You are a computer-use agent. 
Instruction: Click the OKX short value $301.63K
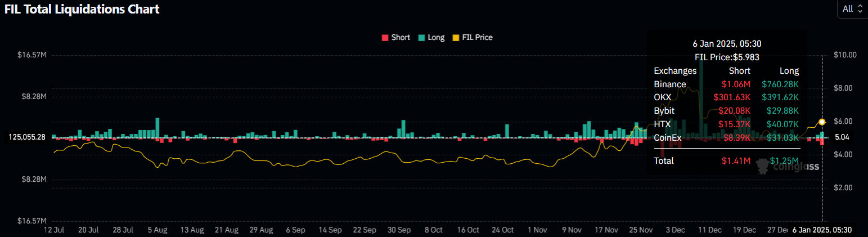tap(732, 97)
